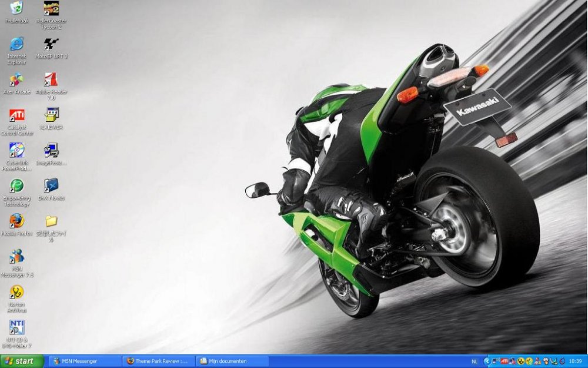The image size is (588, 368).
Task: Open the Start menu
Action: click(x=22, y=361)
